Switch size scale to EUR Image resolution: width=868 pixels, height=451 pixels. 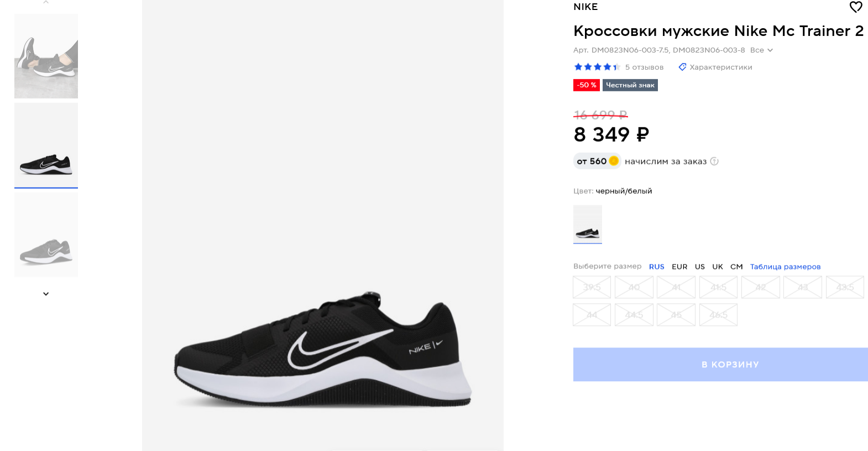coord(679,267)
